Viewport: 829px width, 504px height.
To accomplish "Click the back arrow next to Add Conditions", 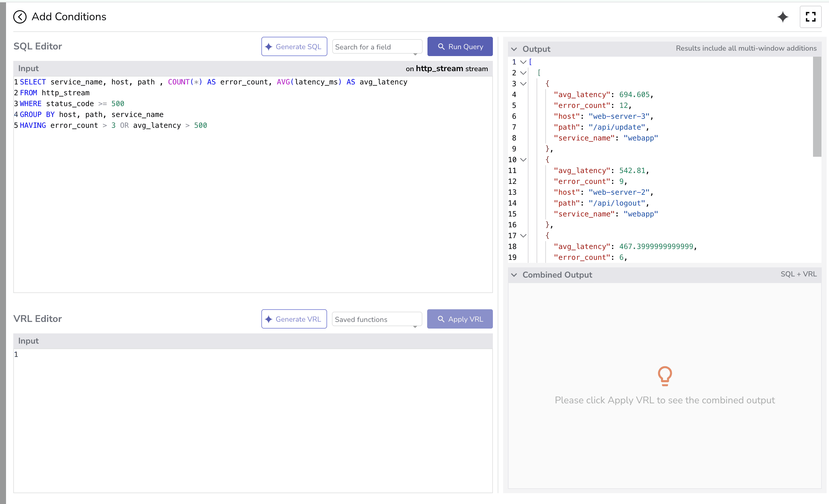I will click(20, 17).
